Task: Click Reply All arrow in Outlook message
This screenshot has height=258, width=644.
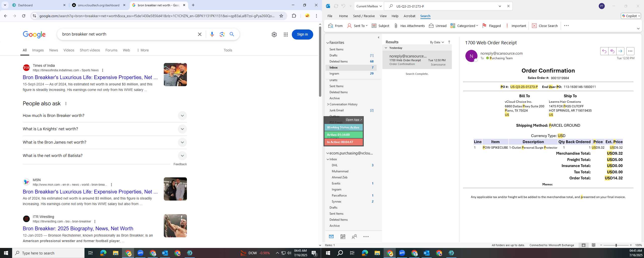Action: point(612,51)
